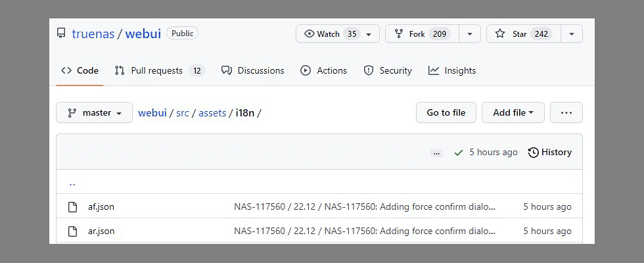Viewport: 644px width, 263px height.
Task: Open commit History with clock icon
Action: pos(550,153)
